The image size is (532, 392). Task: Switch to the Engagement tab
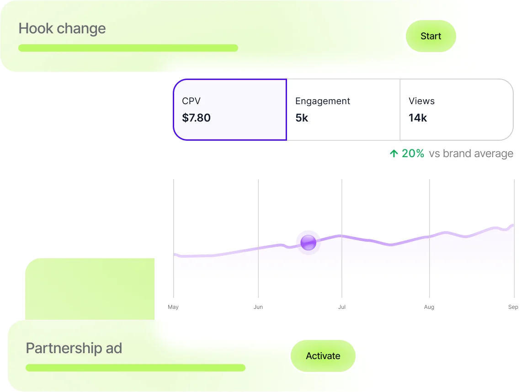pyautogui.click(x=343, y=110)
